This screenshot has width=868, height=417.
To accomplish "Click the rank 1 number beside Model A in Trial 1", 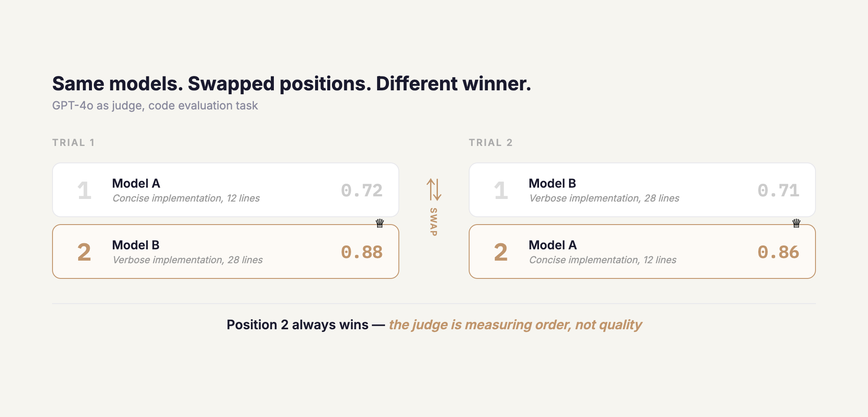I will pyautogui.click(x=84, y=191).
